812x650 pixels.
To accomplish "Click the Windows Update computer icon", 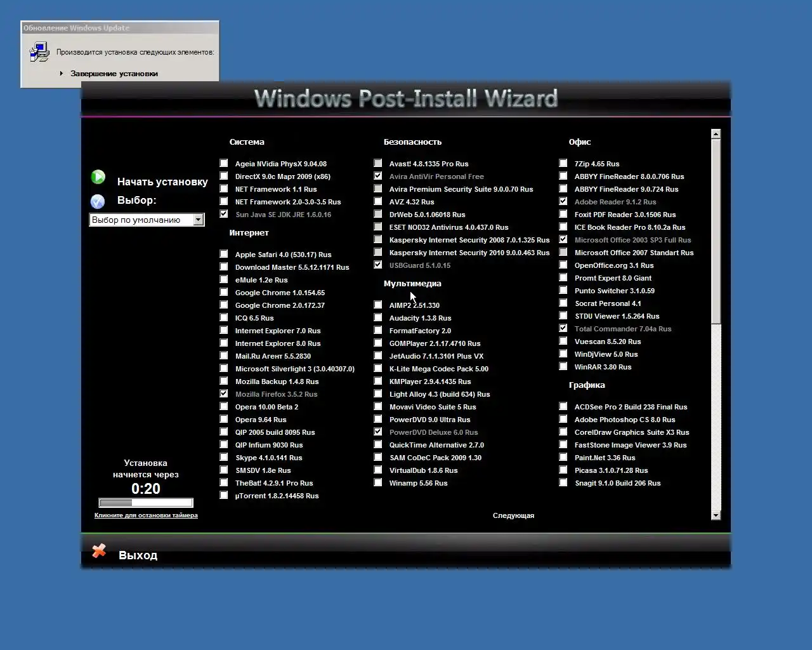I will tap(39, 51).
